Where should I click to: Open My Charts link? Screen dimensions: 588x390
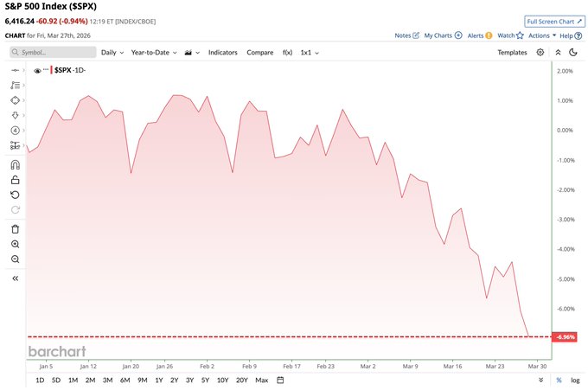tap(443, 35)
